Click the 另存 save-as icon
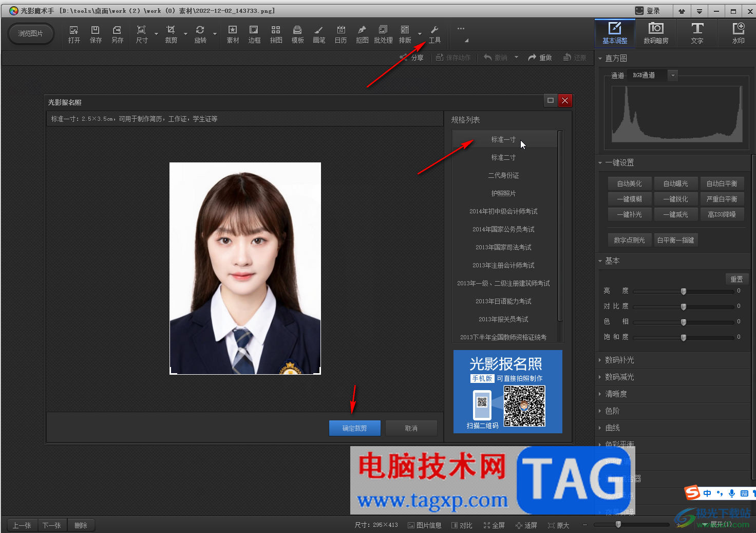Viewport: 756px width, 533px height. point(117,34)
